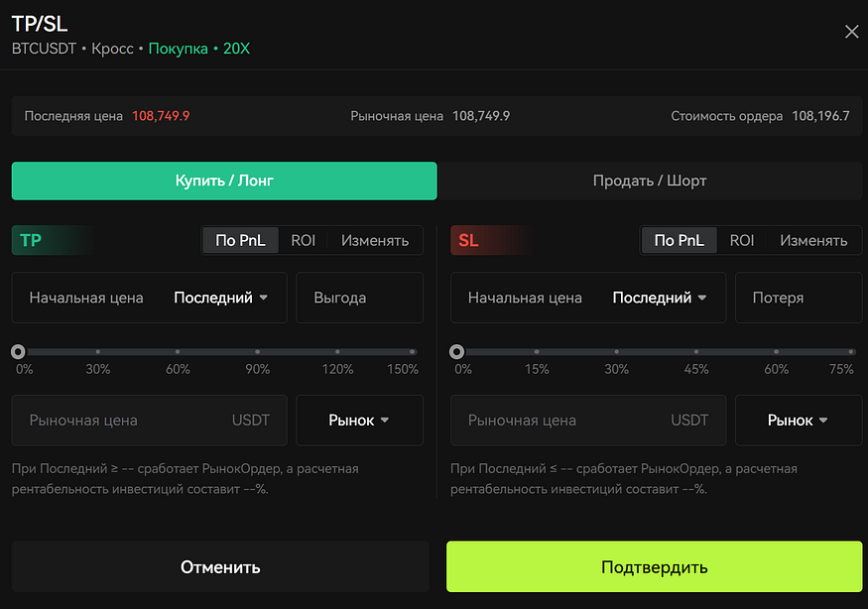This screenshot has width=868, height=609.
Task: Select ROI mode in SL section
Action: coord(742,240)
